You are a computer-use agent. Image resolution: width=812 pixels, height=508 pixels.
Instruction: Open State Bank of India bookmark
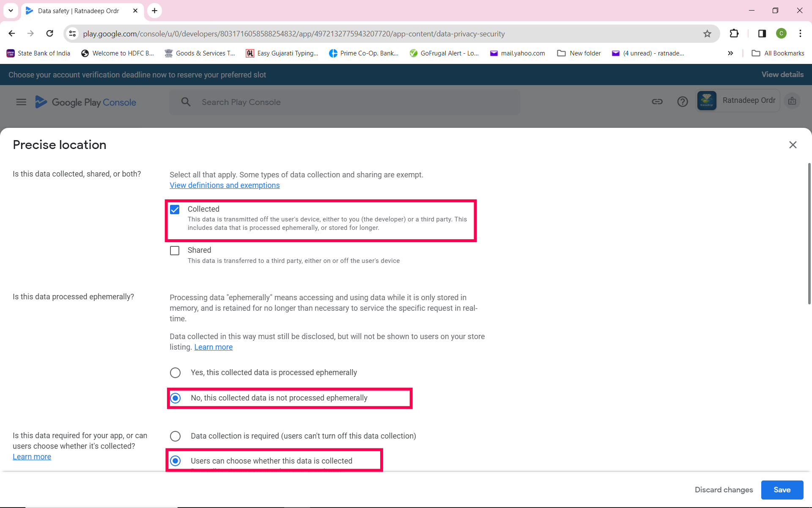[38, 53]
